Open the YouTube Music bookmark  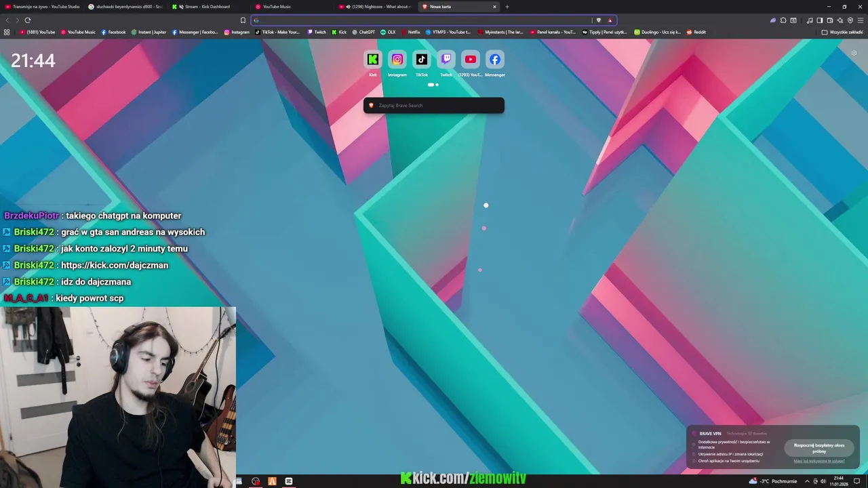click(x=78, y=32)
